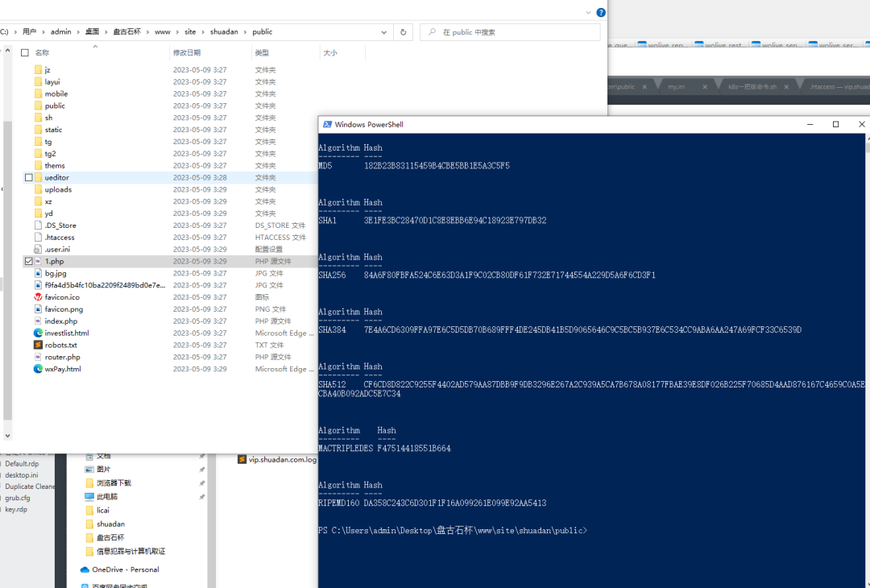Expand the chevron after admin in path
The image size is (870, 588).
pyautogui.click(x=78, y=32)
